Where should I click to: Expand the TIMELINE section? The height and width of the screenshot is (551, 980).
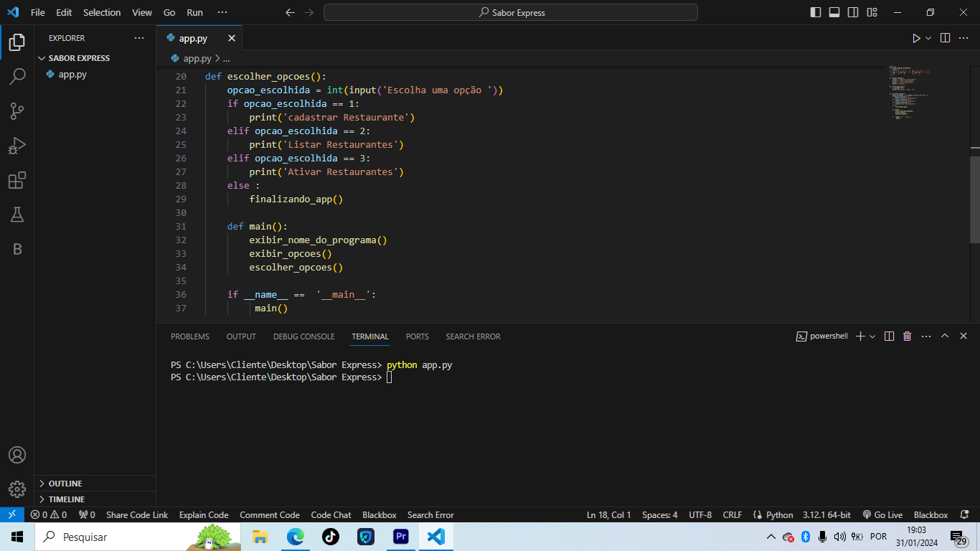click(x=95, y=499)
